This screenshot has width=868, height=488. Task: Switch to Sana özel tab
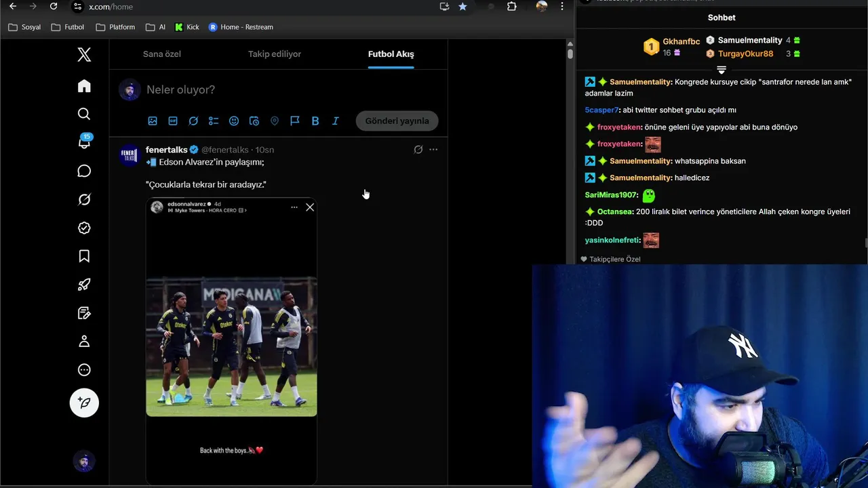[x=162, y=54]
